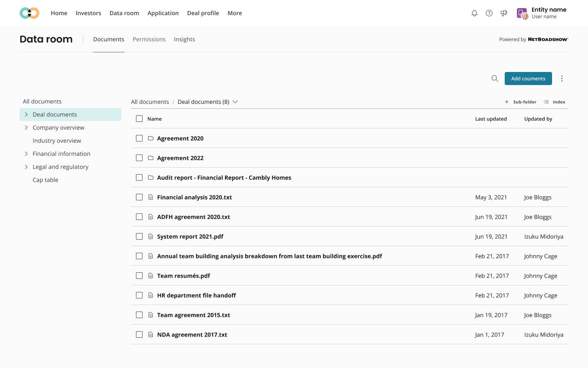Select Cap table in the sidebar

[45, 180]
